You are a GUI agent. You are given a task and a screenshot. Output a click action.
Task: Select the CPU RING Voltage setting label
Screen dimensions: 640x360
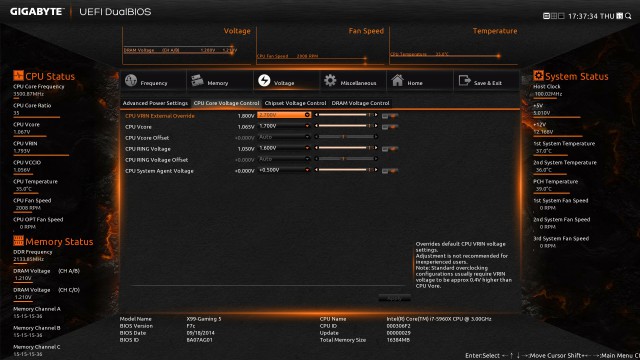(x=148, y=149)
